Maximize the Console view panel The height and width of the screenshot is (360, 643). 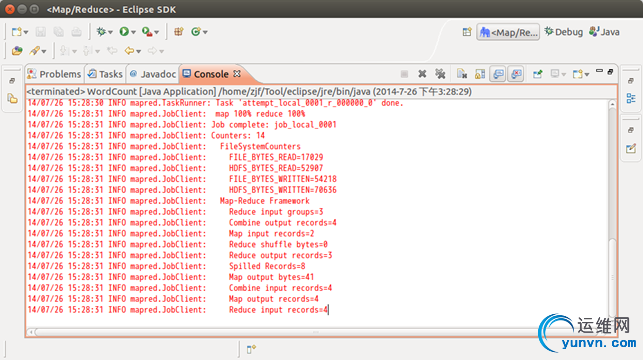pyautogui.click(x=610, y=71)
